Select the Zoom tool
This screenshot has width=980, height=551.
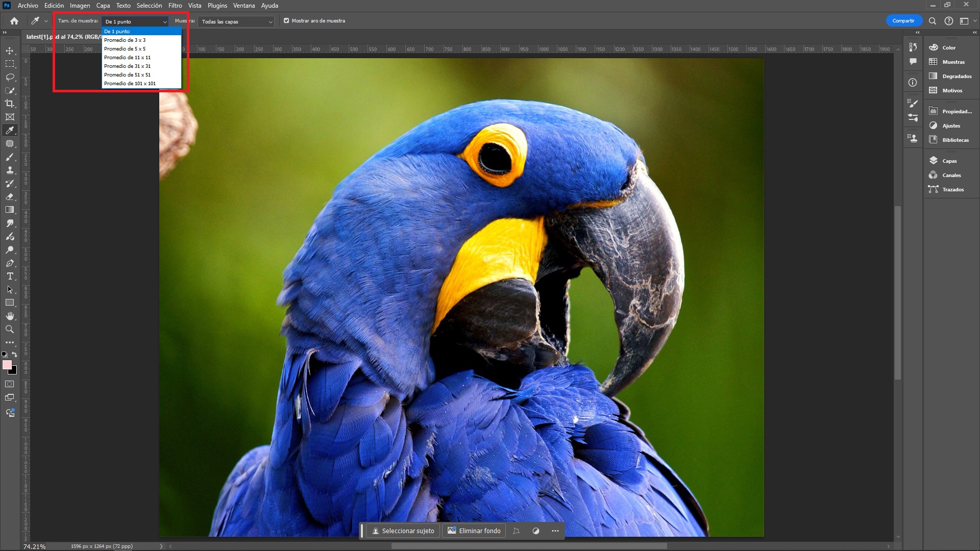coord(10,330)
